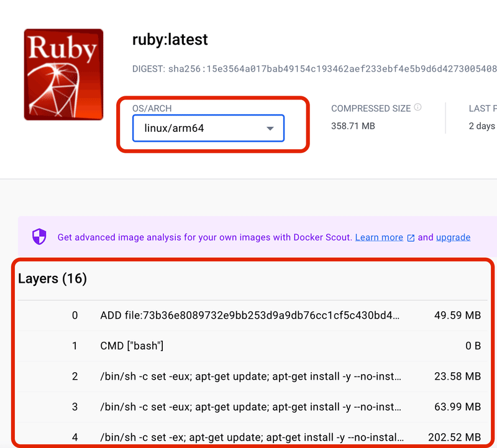This screenshot has width=497, height=448.
Task: Click the ruby:latest image title
Action: 169,40
